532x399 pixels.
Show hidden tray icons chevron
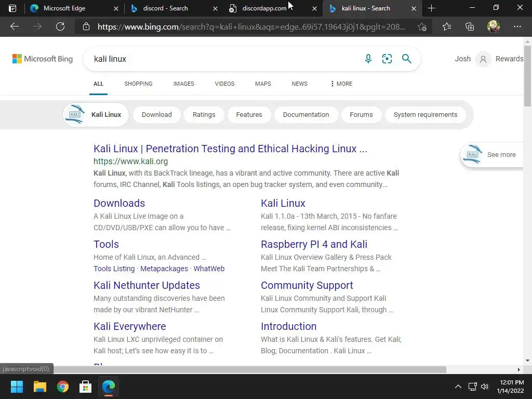point(458,387)
